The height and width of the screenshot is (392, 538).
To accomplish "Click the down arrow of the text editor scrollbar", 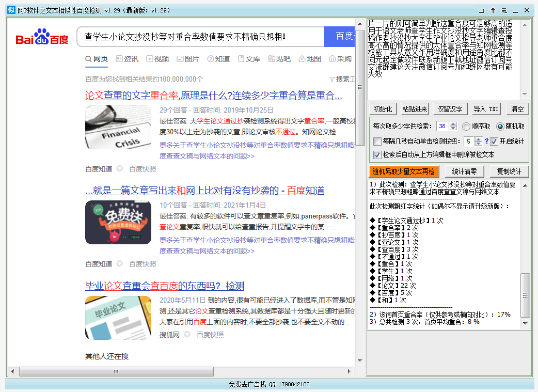I will point(525,93).
